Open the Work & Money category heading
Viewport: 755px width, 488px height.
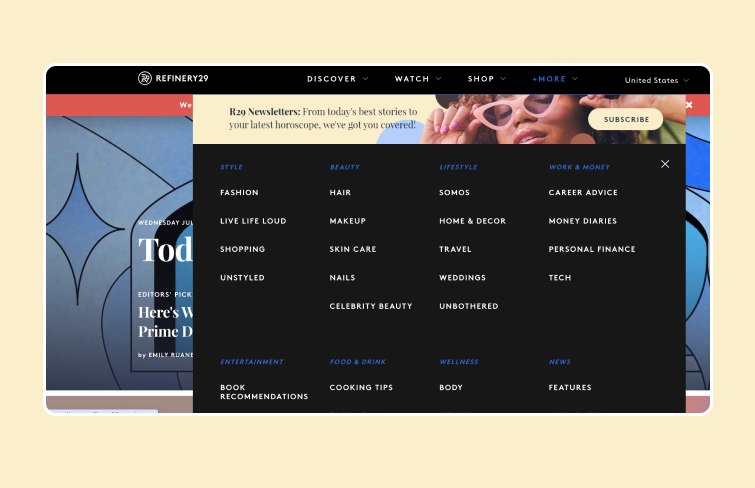click(x=580, y=167)
